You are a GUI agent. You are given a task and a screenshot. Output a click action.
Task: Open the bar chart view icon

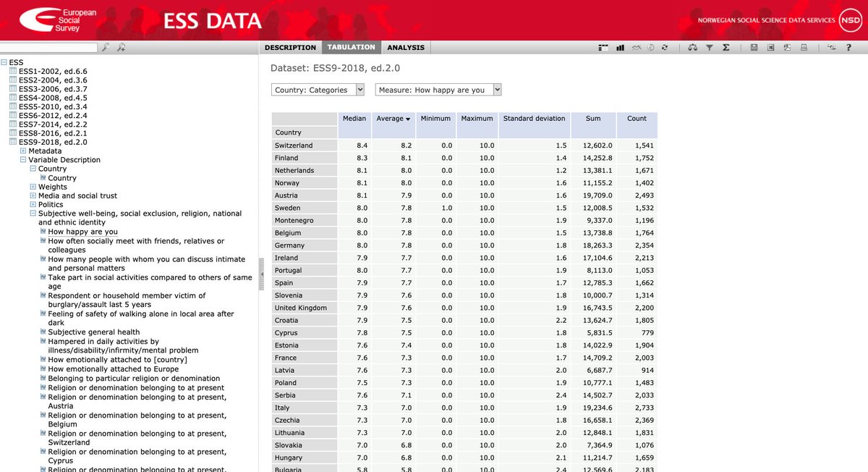620,48
